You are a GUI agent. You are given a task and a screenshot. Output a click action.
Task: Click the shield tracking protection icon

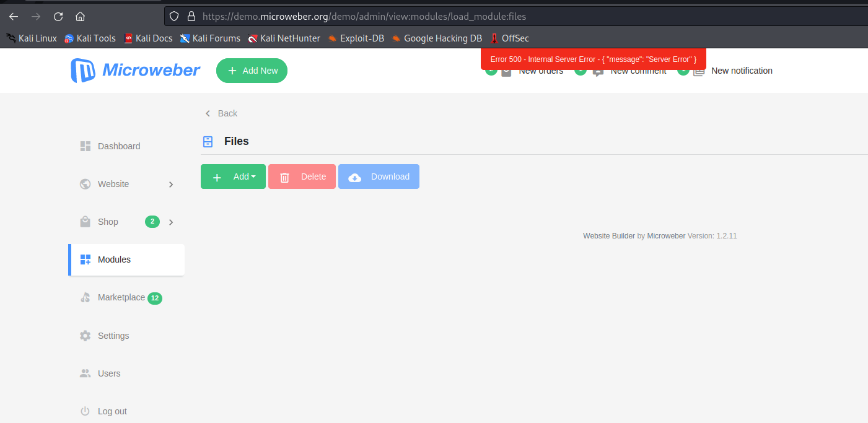click(174, 17)
